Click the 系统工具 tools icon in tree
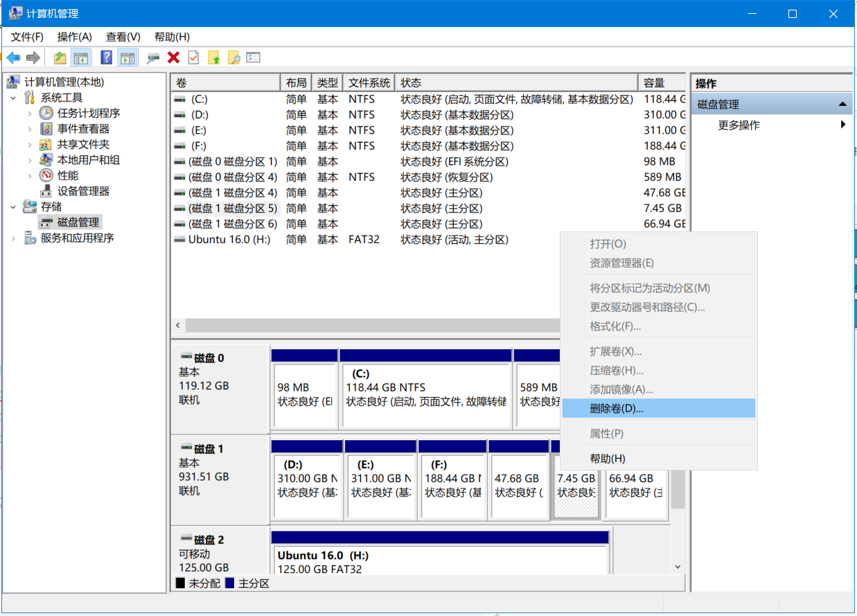The height and width of the screenshot is (616, 857). coord(30,98)
